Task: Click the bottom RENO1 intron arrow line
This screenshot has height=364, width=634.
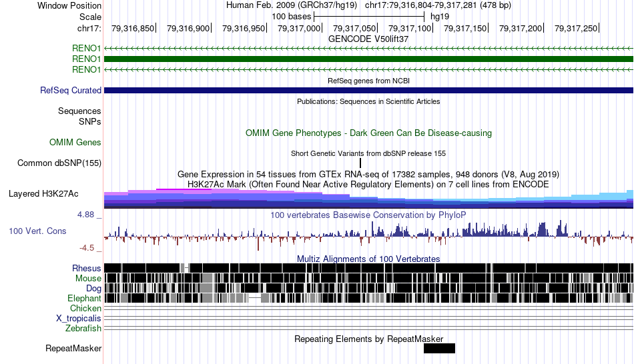Action: (x=369, y=69)
